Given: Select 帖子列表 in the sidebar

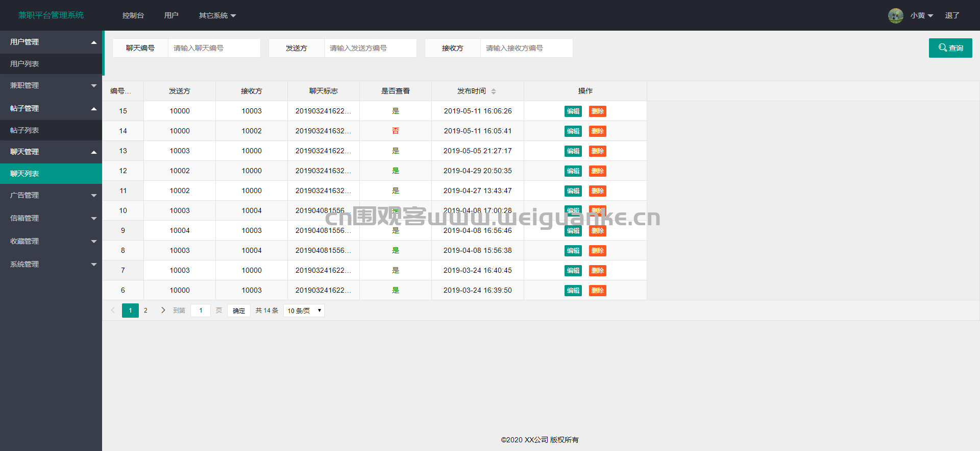Looking at the screenshot, I should click(51, 130).
